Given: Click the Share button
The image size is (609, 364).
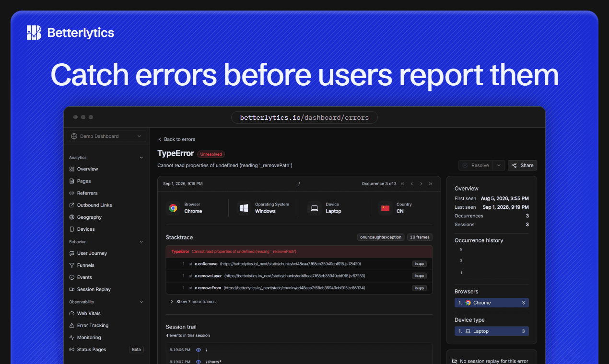Looking at the screenshot, I should pos(522,165).
